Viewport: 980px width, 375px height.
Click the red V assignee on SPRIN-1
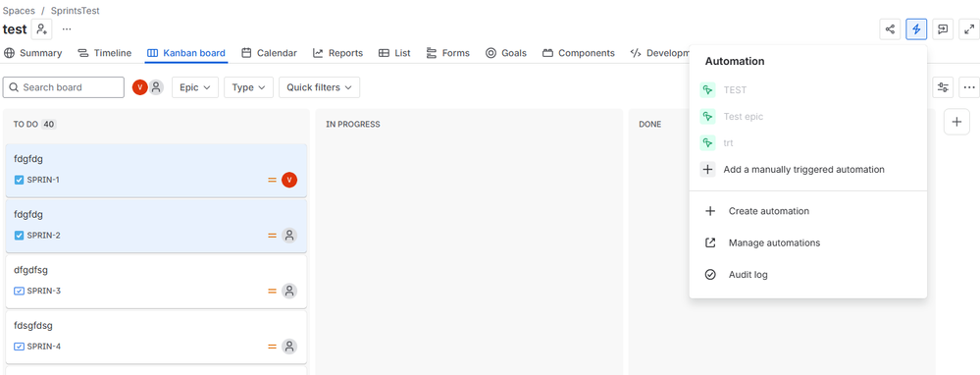[x=288, y=180]
